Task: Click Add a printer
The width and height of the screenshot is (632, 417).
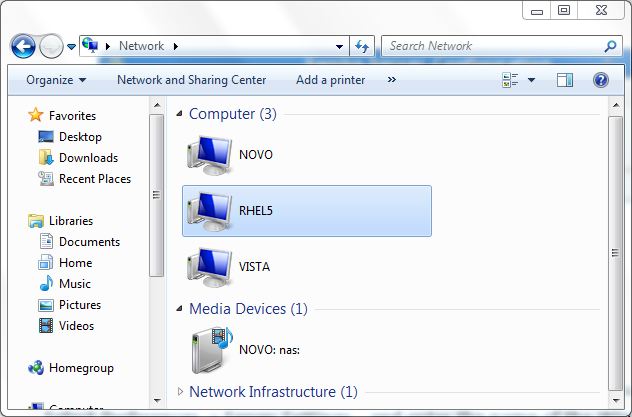Action: tap(331, 80)
